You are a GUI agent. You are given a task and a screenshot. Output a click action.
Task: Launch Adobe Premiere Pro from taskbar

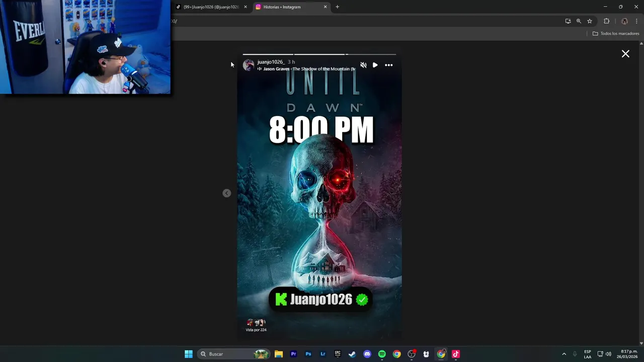(293, 354)
